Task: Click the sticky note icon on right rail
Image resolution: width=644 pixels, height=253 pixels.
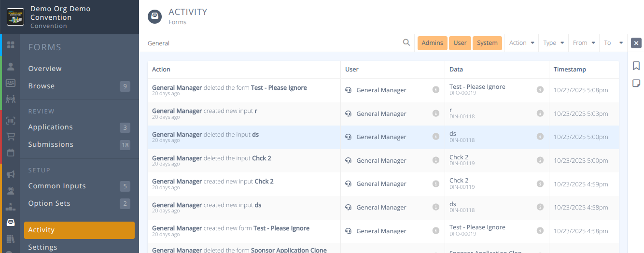Action: [x=636, y=83]
